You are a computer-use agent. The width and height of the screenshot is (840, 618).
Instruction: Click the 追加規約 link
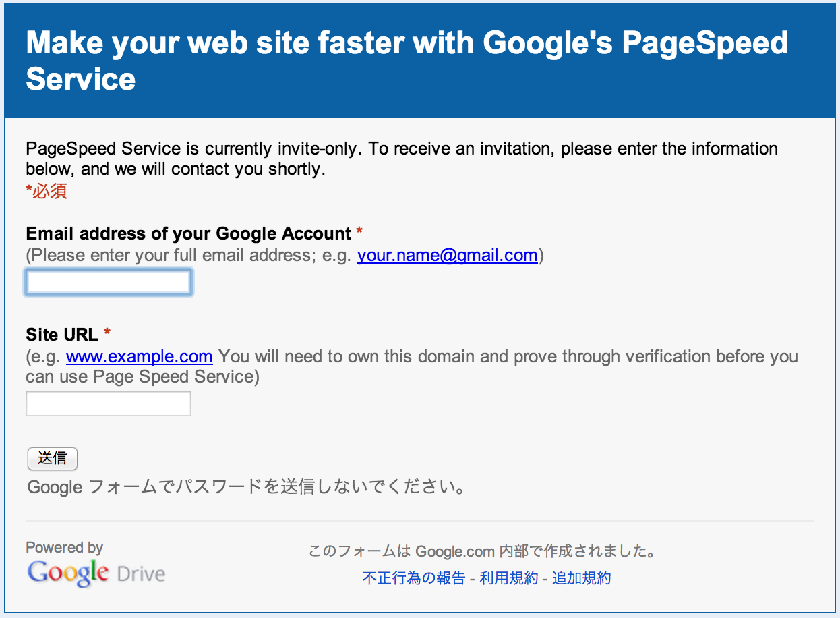point(582,578)
